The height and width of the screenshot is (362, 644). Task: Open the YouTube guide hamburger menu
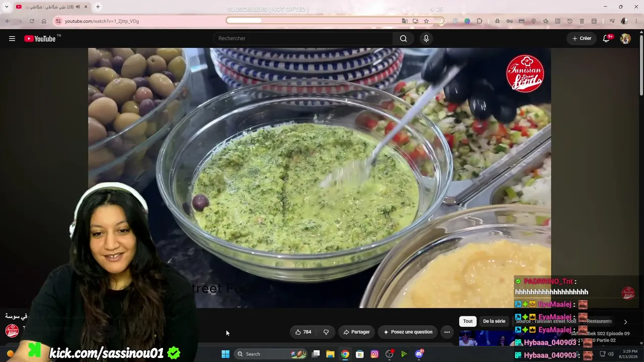tap(12, 39)
